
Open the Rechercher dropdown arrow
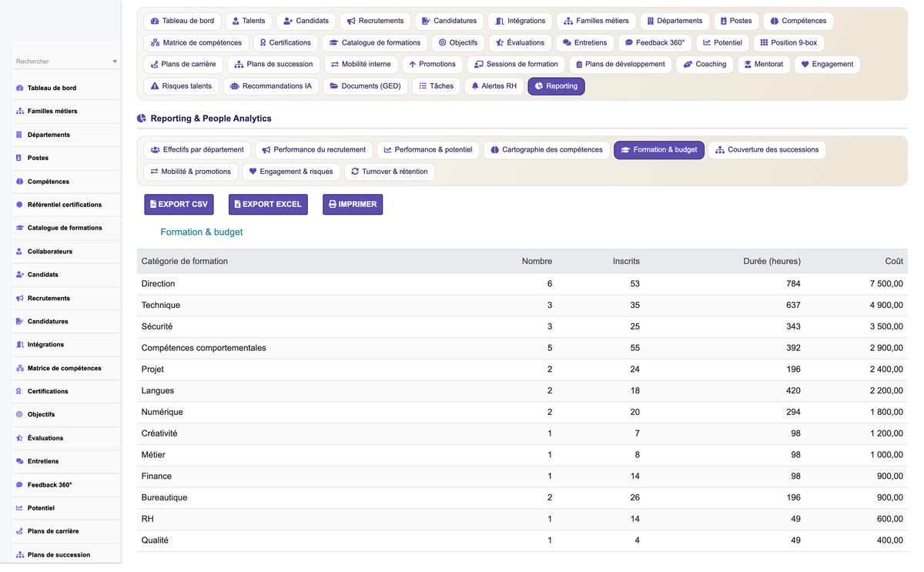(115, 62)
